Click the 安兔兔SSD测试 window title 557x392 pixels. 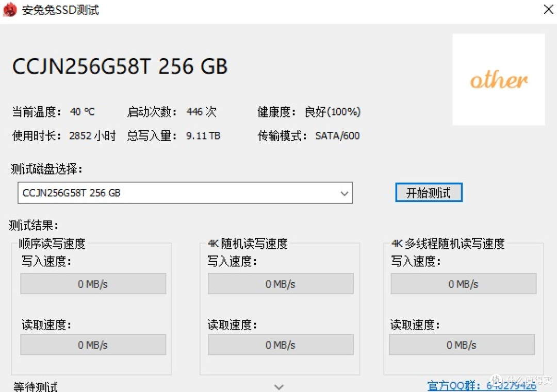(60, 10)
